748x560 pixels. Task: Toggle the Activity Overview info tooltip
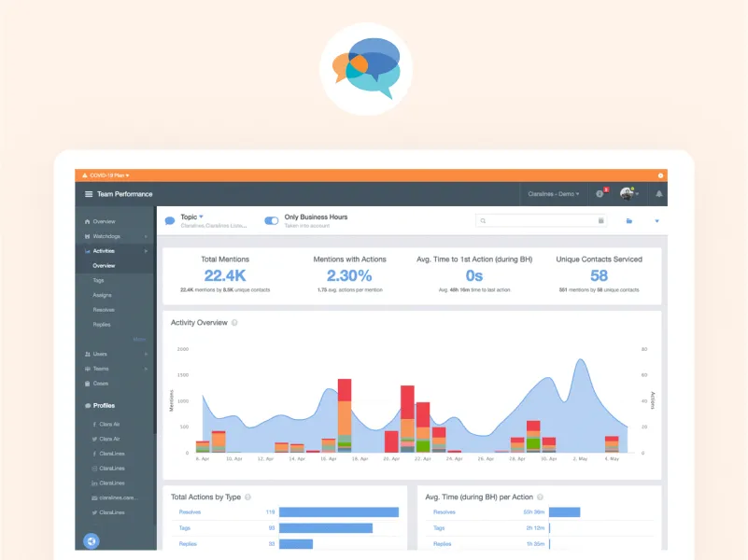coord(235,322)
